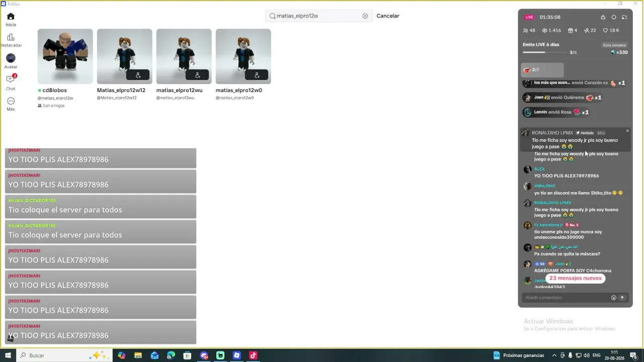Click the cd8lobos display name
This screenshot has height=362, width=644.
tap(55, 90)
